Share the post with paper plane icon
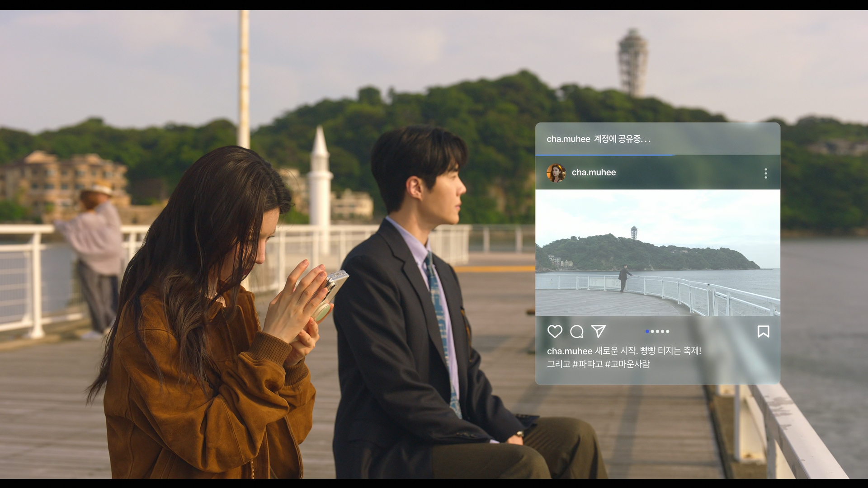 pos(598,331)
